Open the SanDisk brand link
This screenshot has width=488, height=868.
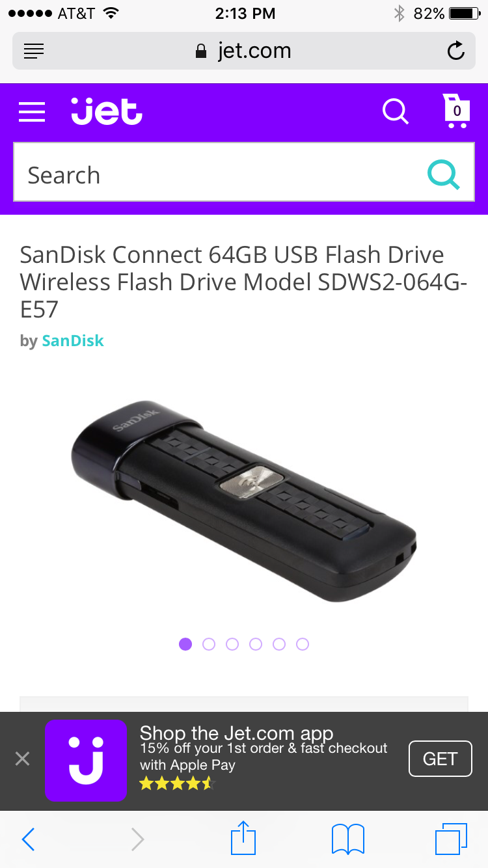pos(73,340)
